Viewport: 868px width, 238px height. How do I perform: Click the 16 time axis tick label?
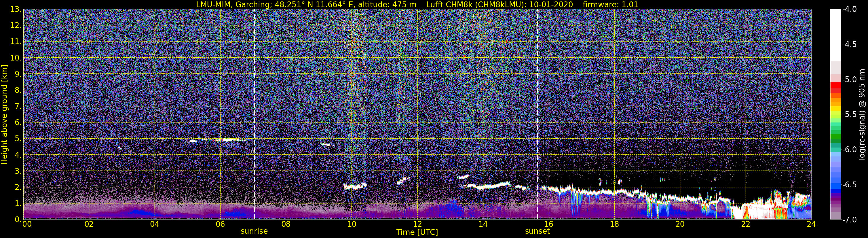tap(548, 224)
